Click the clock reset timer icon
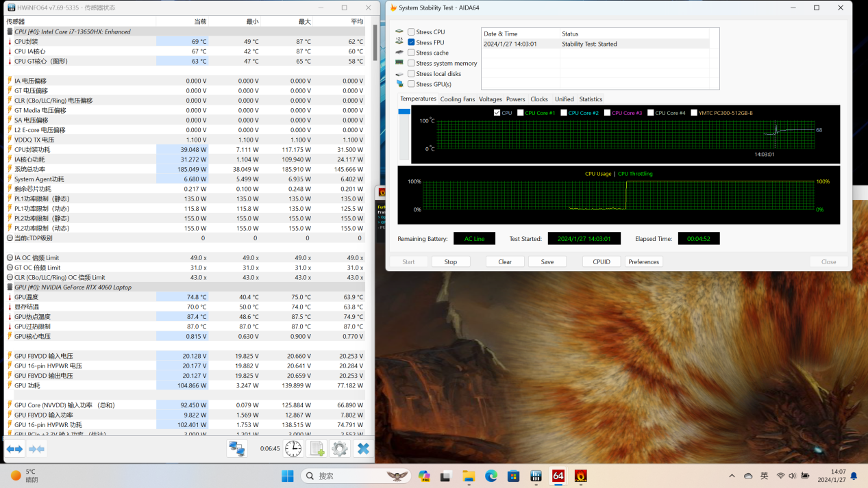Image resolution: width=868 pixels, height=488 pixels. point(293,449)
